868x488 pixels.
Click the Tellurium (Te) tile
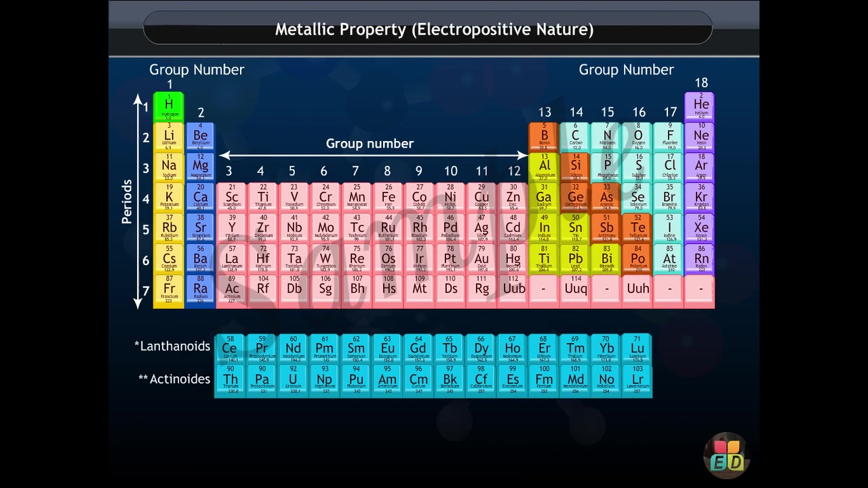pyautogui.click(x=637, y=228)
